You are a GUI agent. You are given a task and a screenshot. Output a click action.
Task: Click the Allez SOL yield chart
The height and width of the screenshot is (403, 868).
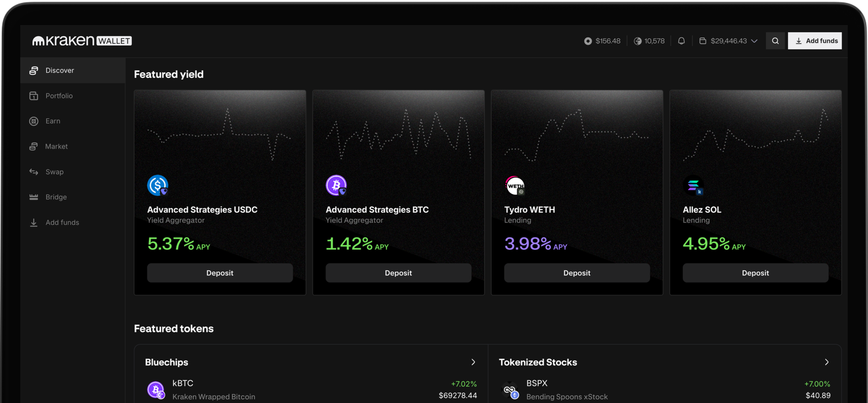756,134
